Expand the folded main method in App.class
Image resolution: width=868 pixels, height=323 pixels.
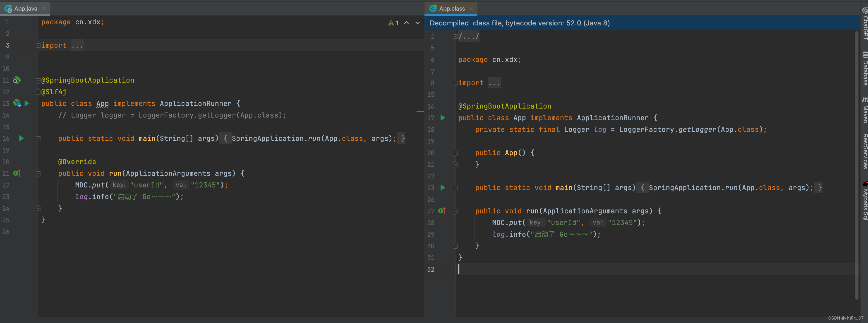[455, 188]
